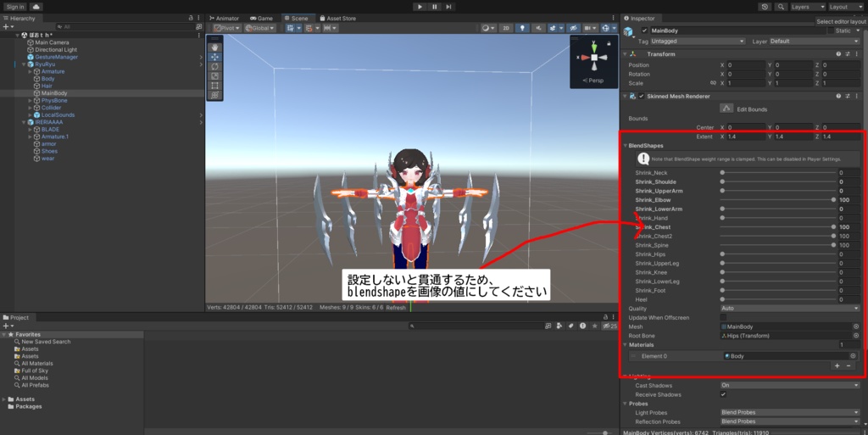Switch to the Game tab

(x=261, y=19)
